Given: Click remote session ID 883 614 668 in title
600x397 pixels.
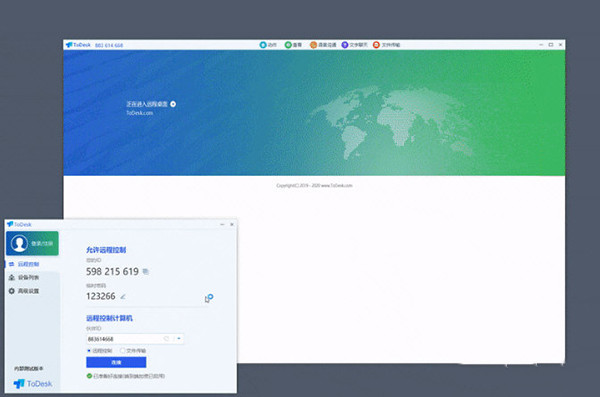Looking at the screenshot, I should tap(109, 45).
